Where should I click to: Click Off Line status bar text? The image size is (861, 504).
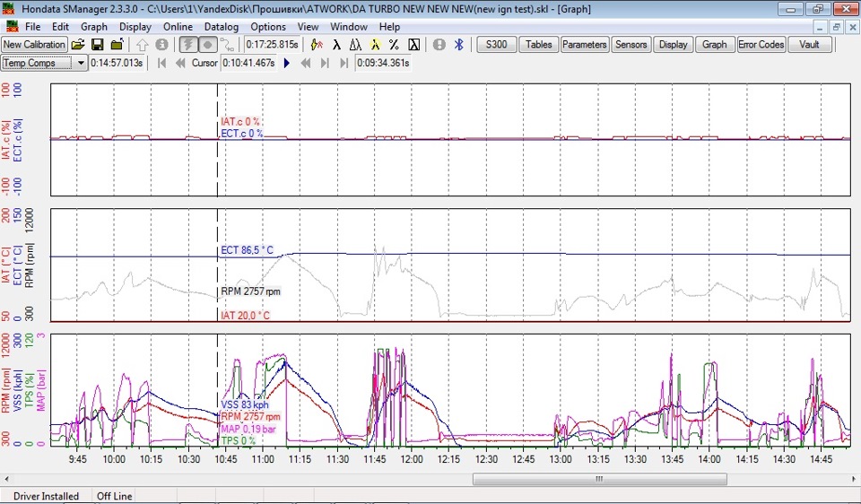coord(114,496)
